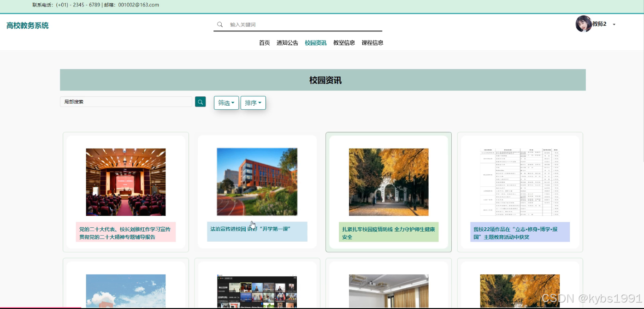
Task: Open the 通知公告 menu item
Action: 287,43
